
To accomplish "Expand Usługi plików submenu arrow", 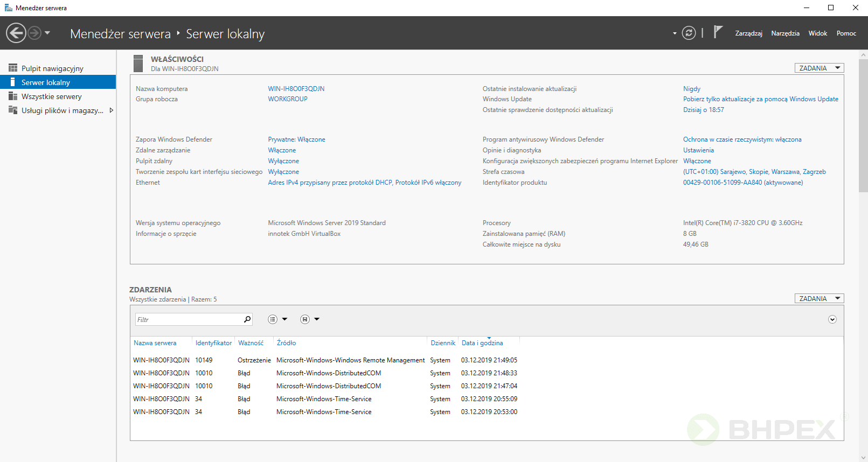I will [112, 110].
